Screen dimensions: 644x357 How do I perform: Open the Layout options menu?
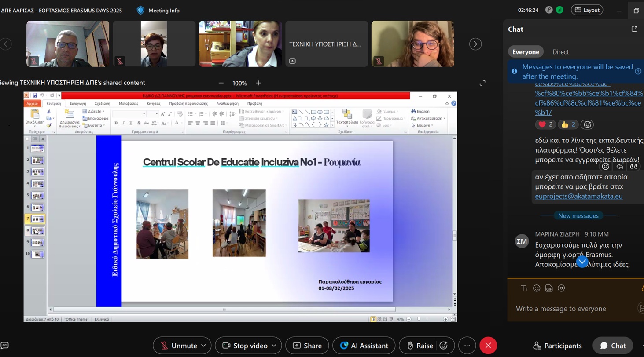tap(587, 10)
